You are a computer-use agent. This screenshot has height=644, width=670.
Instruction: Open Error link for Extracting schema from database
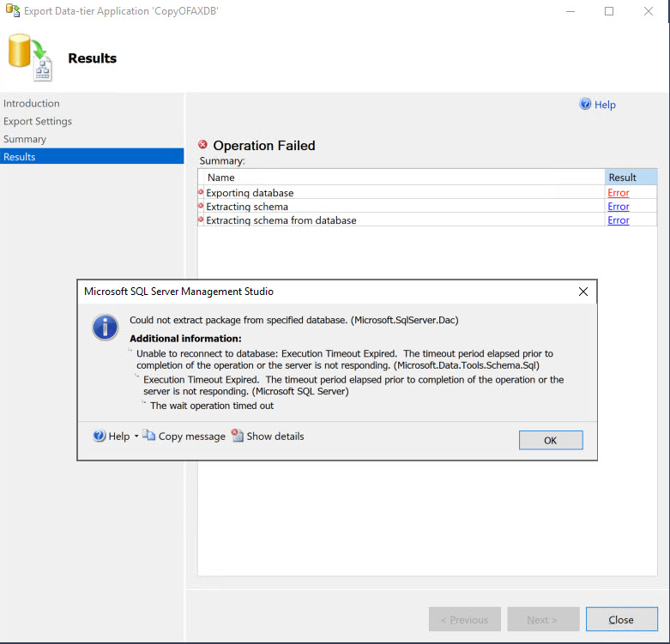(x=618, y=220)
